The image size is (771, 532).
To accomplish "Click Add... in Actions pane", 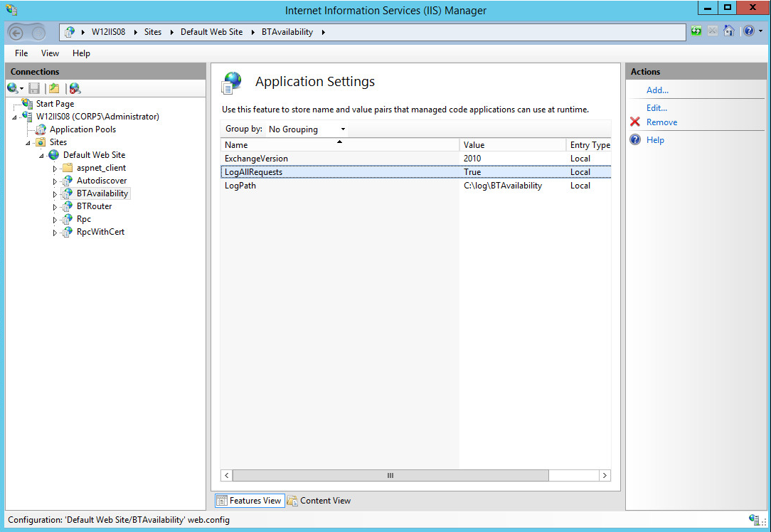I will click(657, 90).
